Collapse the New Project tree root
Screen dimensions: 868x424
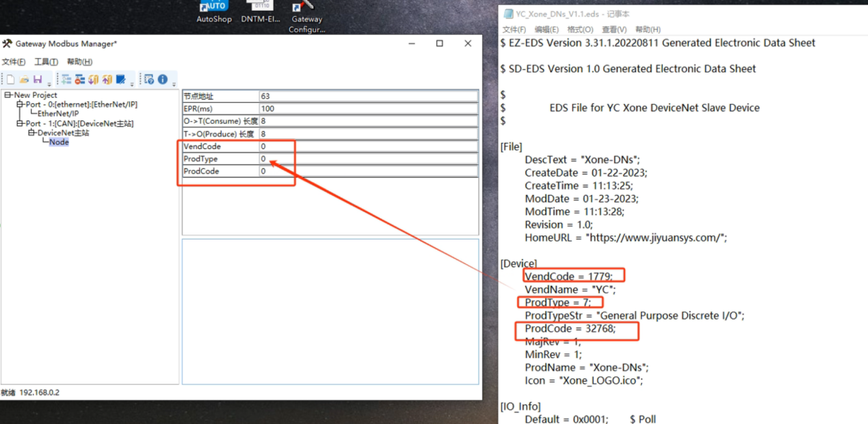coord(8,95)
